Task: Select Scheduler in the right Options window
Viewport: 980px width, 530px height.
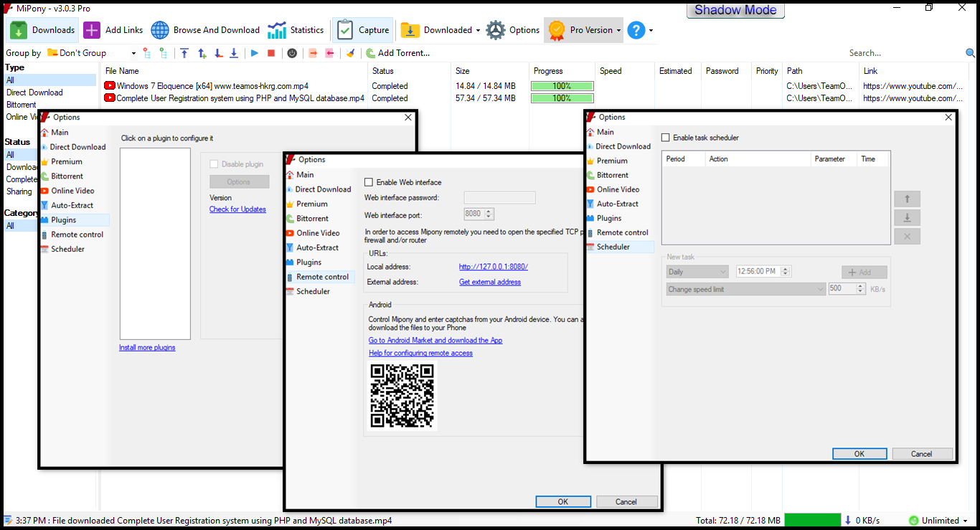Action: [621, 247]
